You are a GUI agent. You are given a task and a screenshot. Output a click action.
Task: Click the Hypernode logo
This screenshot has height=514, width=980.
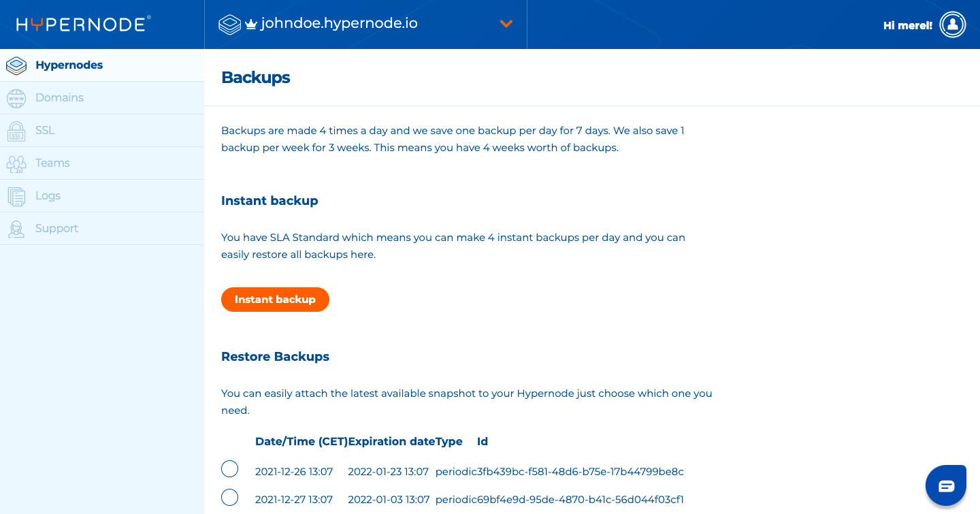[83, 25]
